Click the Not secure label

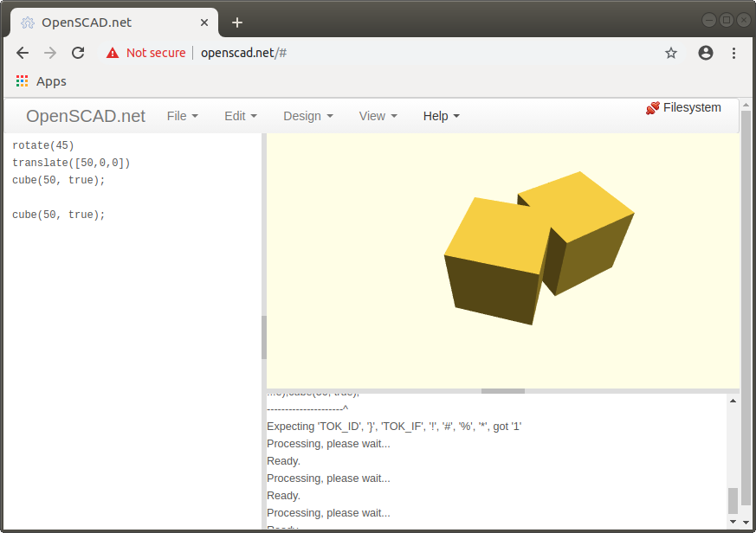pyautogui.click(x=156, y=53)
